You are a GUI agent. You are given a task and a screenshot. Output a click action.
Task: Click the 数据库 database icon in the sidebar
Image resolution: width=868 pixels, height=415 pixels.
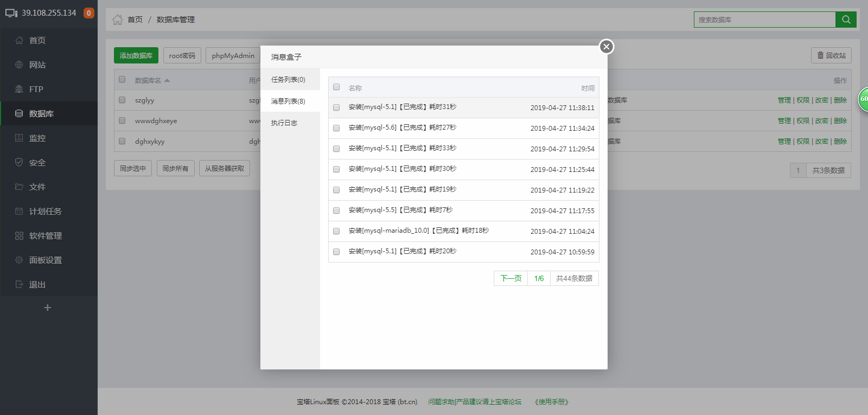coord(19,113)
